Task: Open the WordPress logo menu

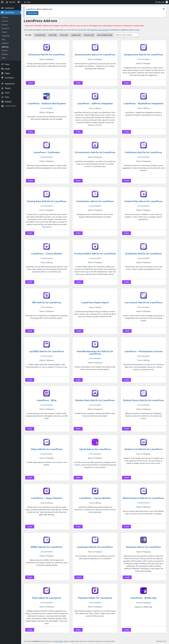Action: (x=2, y=2)
